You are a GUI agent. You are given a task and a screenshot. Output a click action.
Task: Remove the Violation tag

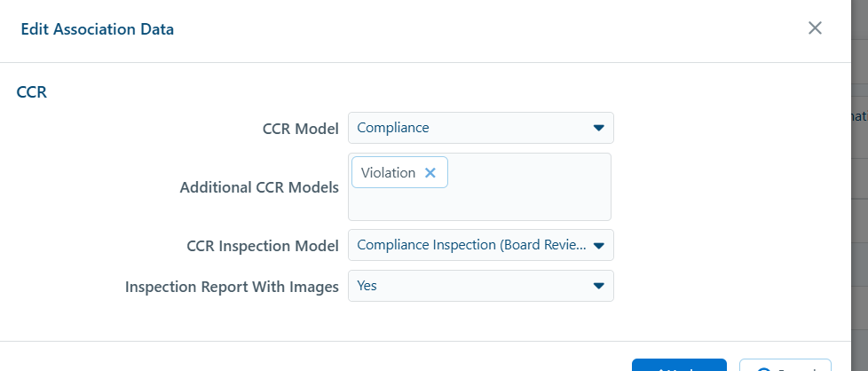(430, 173)
